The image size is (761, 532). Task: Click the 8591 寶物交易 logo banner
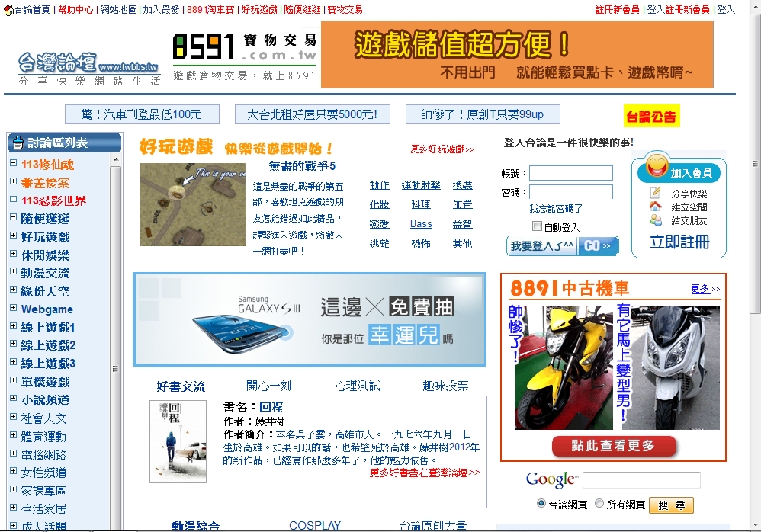pos(243,54)
